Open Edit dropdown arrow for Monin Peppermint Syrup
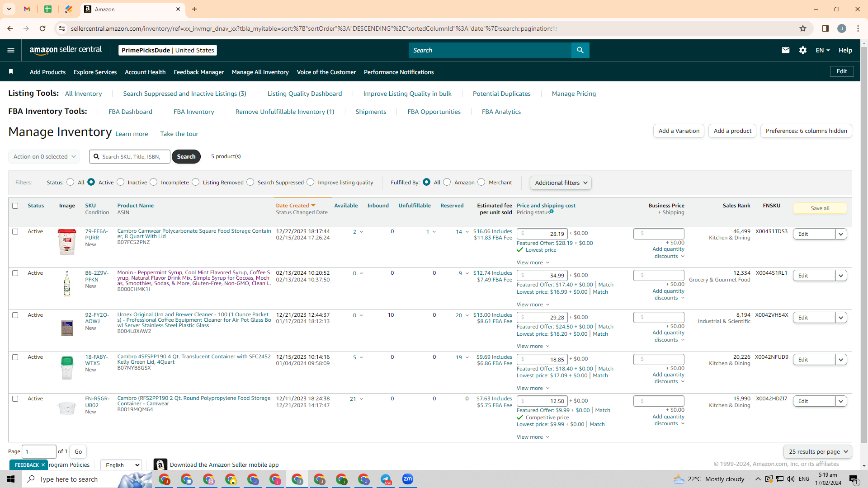Image resolution: width=868 pixels, height=488 pixels. [841, 276]
